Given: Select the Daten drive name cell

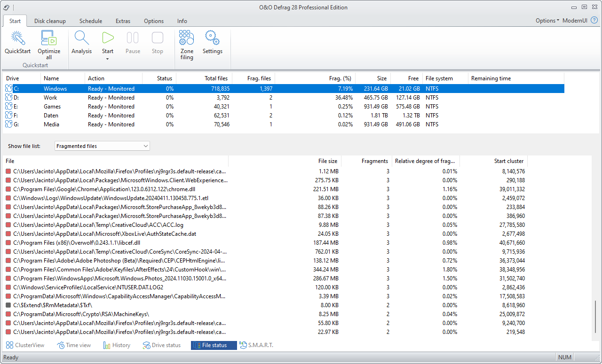Looking at the screenshot, I should coord(51,116).
